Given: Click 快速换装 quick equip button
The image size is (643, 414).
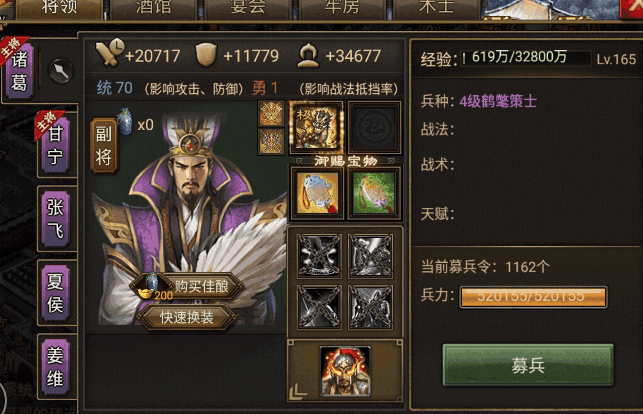Looking at the screenshot, I should pos(187,317).
